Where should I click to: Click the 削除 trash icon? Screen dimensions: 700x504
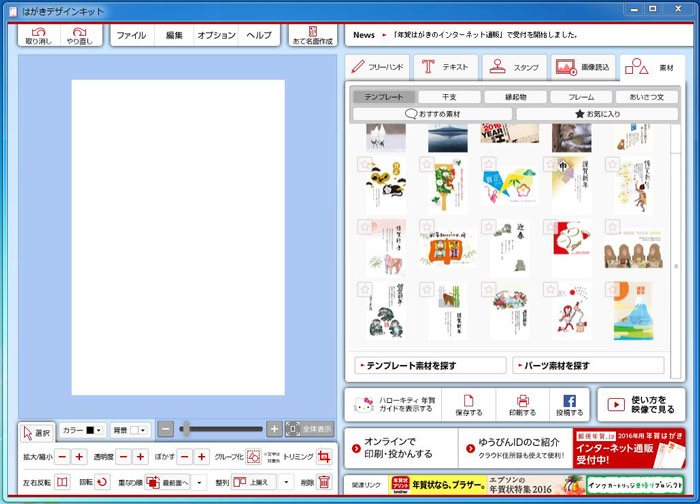click(324, 482)
